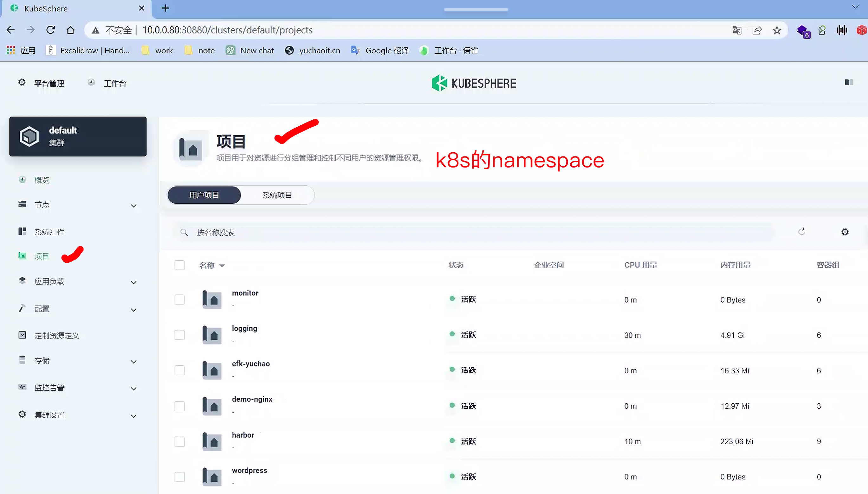Open 平台管理 in the top menu

(49, 83)
